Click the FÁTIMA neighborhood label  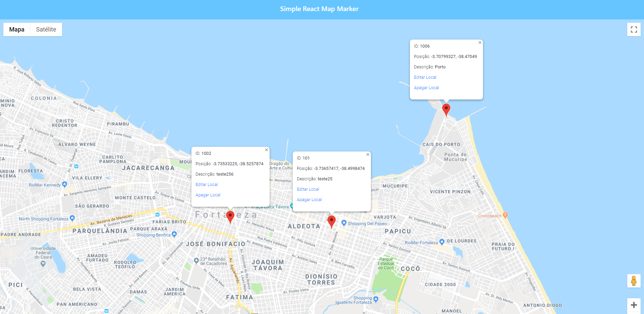coord(239,297)
